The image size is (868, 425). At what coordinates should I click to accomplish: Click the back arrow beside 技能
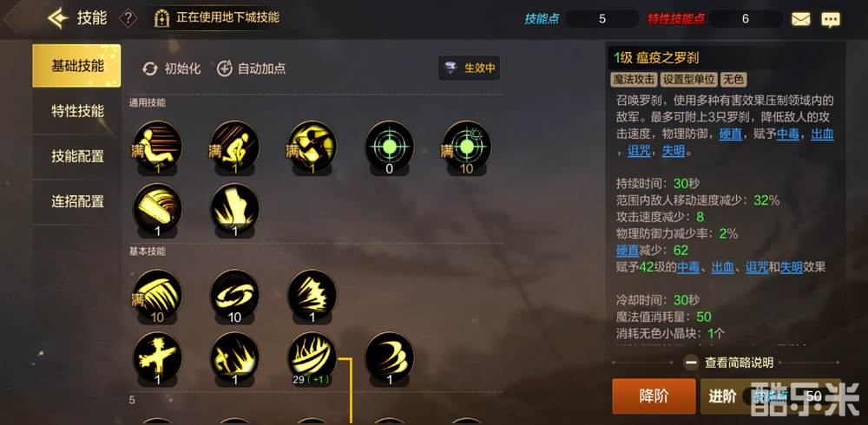pyautogui.click(x=57, y=18)
